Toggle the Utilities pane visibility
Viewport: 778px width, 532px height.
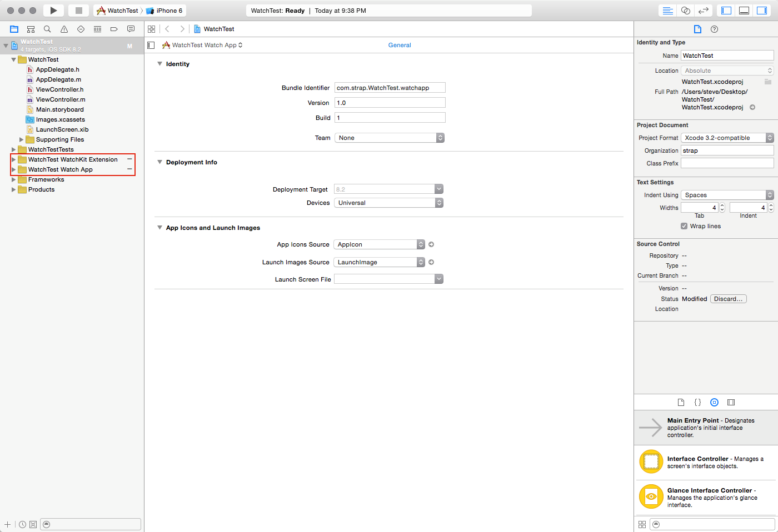pos(762,11)
